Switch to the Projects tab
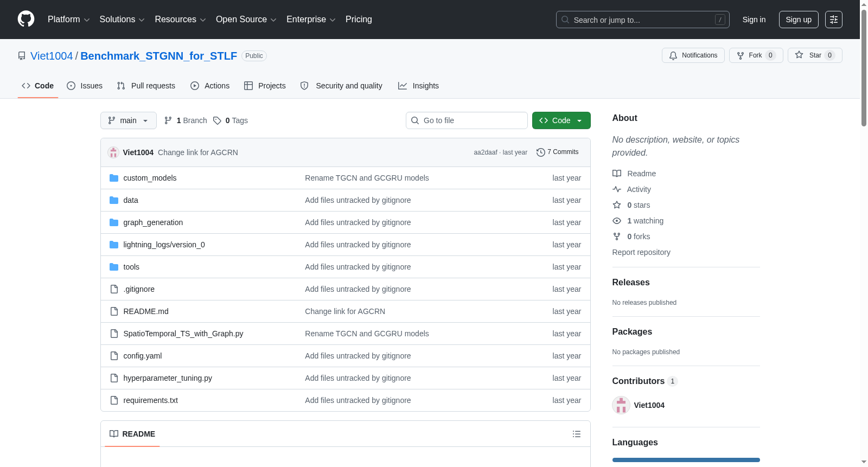This screenshot has height=467, width=868. tap(265, 86)
